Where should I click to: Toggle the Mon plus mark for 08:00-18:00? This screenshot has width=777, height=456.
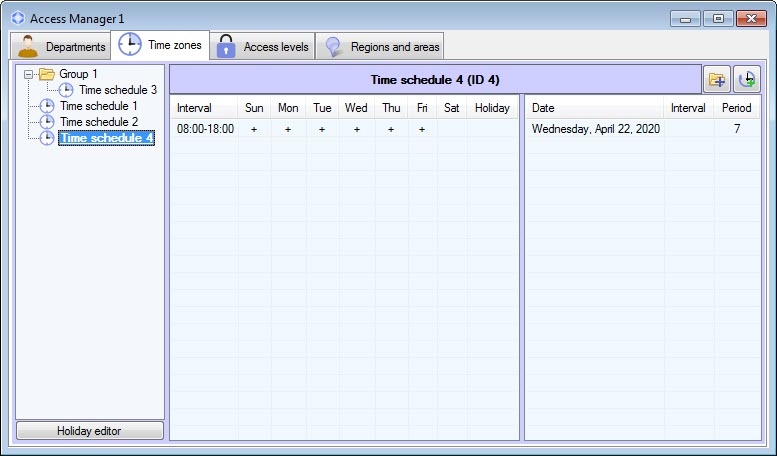click(288, 129)
